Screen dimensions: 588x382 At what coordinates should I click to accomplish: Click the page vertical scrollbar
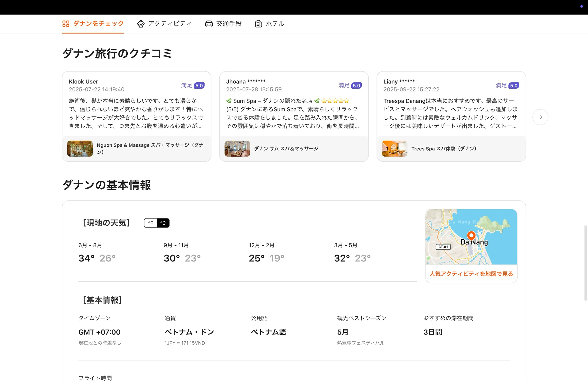[x=586, y=263]
